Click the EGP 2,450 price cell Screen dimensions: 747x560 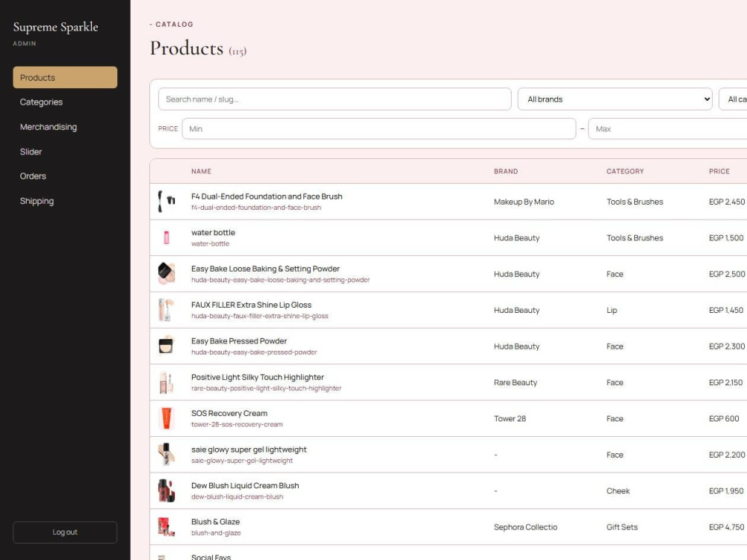pos(727,202)
